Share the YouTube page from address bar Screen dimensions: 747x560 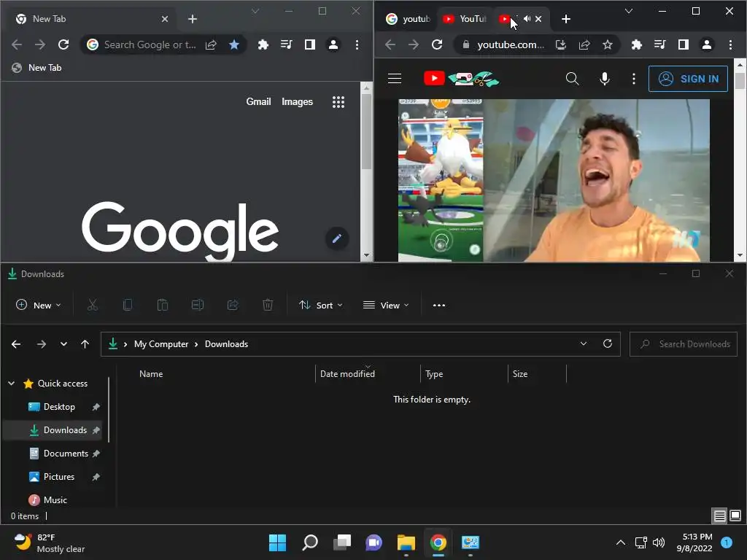click(x=584, y=44)
